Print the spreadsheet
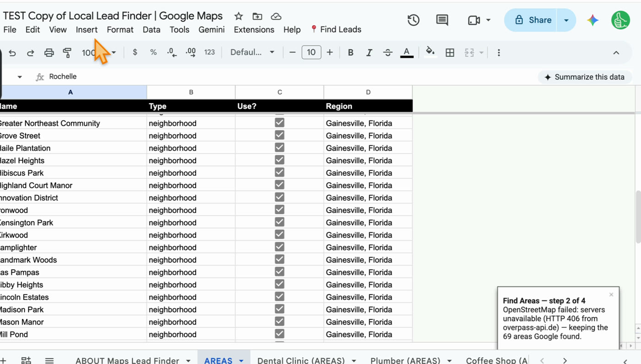Screen dimensions: 641x364 (49, 53)
